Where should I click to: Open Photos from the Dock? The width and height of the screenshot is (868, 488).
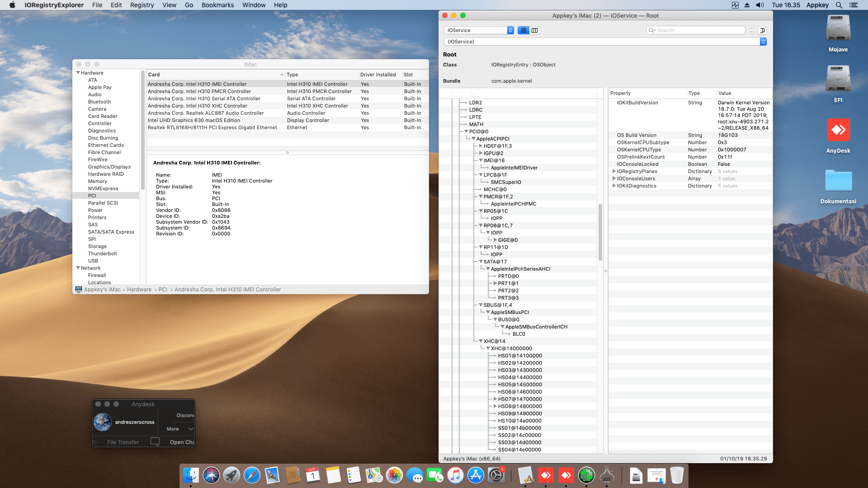click(394, 475)
